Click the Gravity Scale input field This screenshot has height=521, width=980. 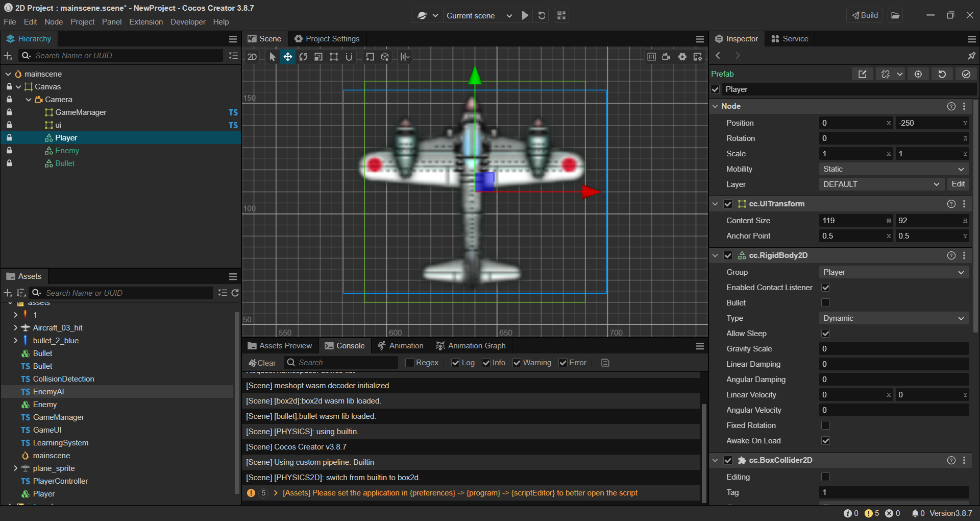(893, 349)
